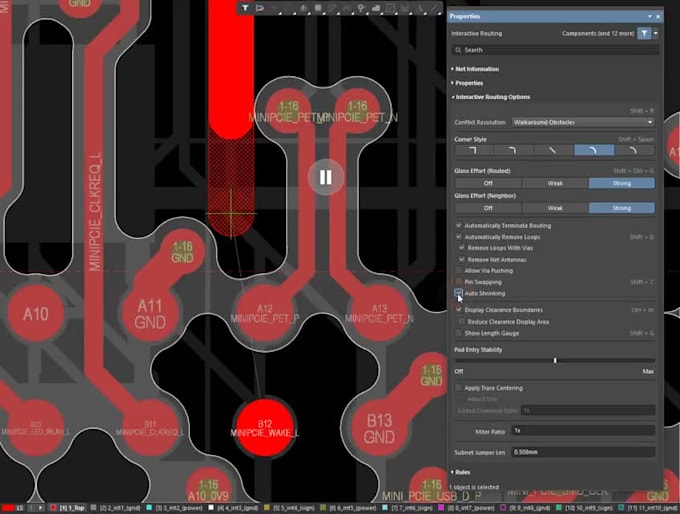Set Gloss Effort (Neighbor) to Weak

pyautogui.click(x=555, y=208)
